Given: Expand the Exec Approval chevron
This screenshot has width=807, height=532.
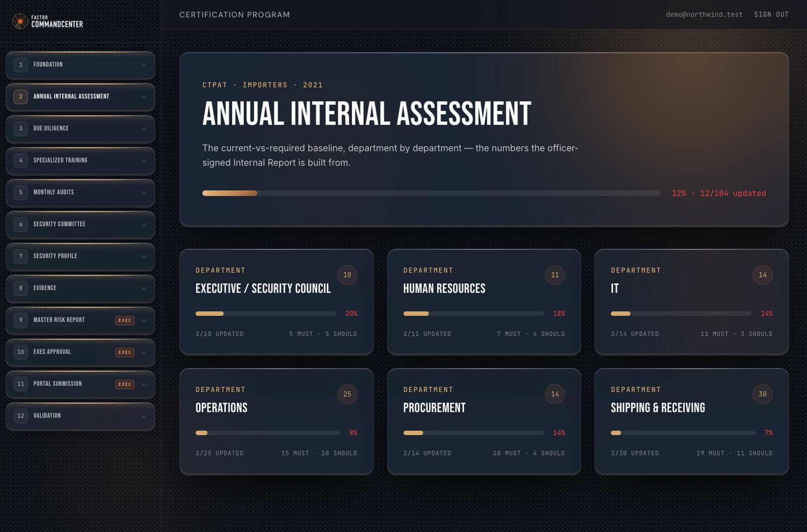Looking at the screenshot, I should (144, 352).
